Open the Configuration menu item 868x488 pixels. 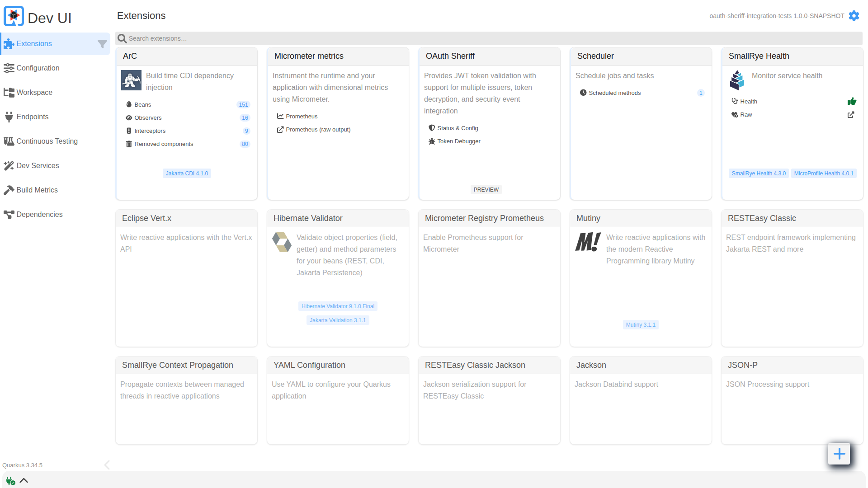[x=38, y=68]
